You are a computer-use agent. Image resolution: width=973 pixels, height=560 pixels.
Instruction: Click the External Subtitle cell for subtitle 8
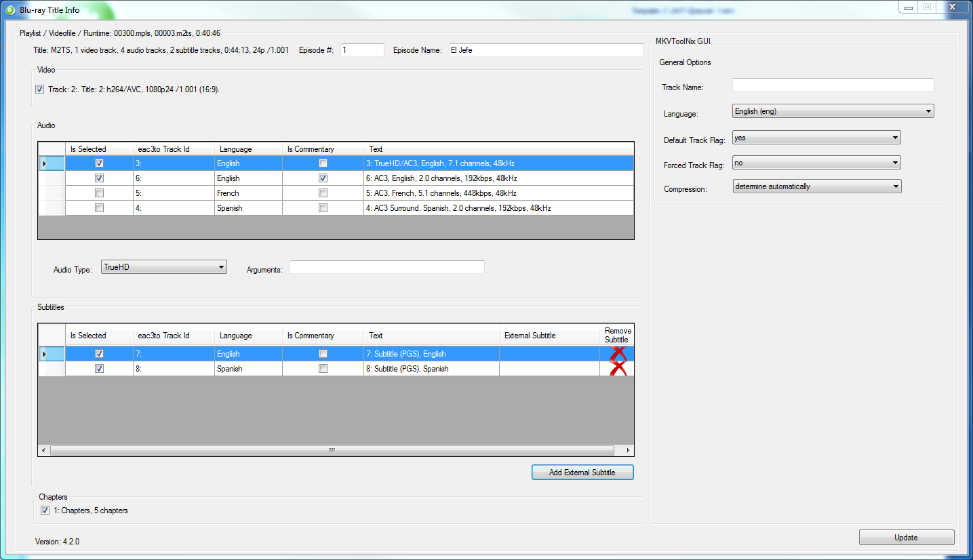549,369
